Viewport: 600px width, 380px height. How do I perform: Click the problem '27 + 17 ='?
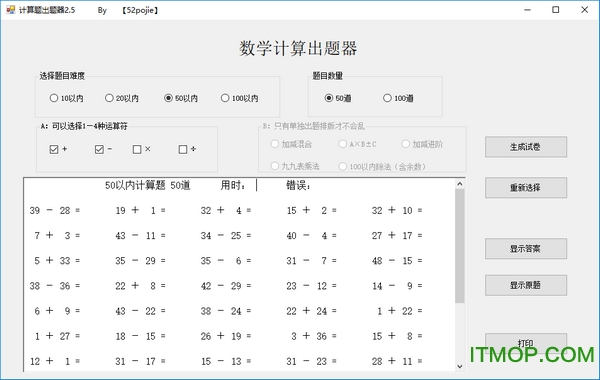point(397,235)
